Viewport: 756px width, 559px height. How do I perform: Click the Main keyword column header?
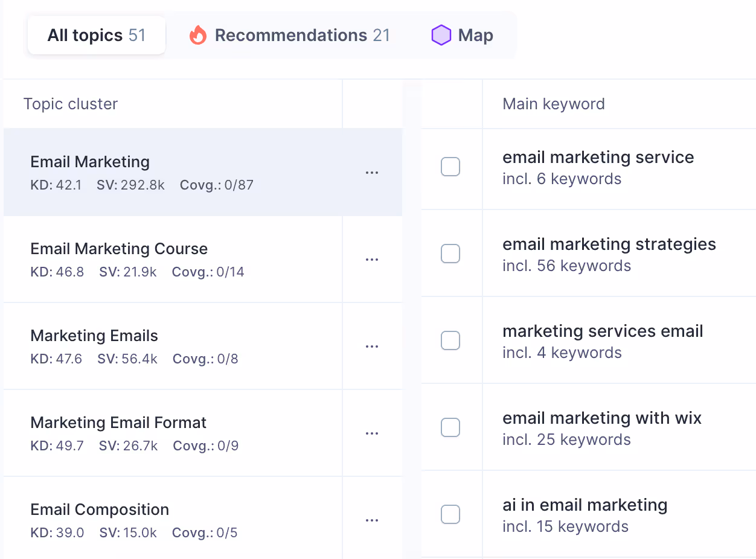point(554,104)
